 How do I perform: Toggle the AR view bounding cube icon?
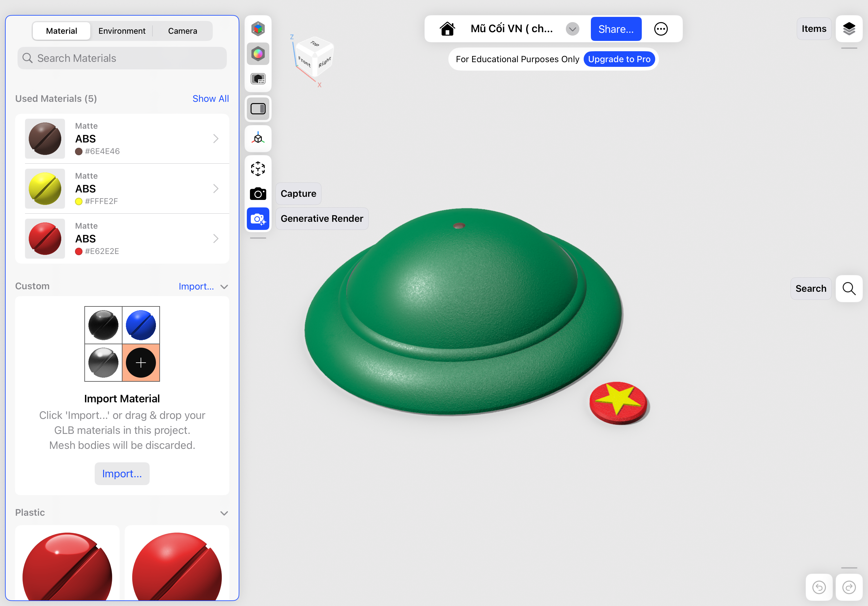pyautogui.click(x=258, y=169)
